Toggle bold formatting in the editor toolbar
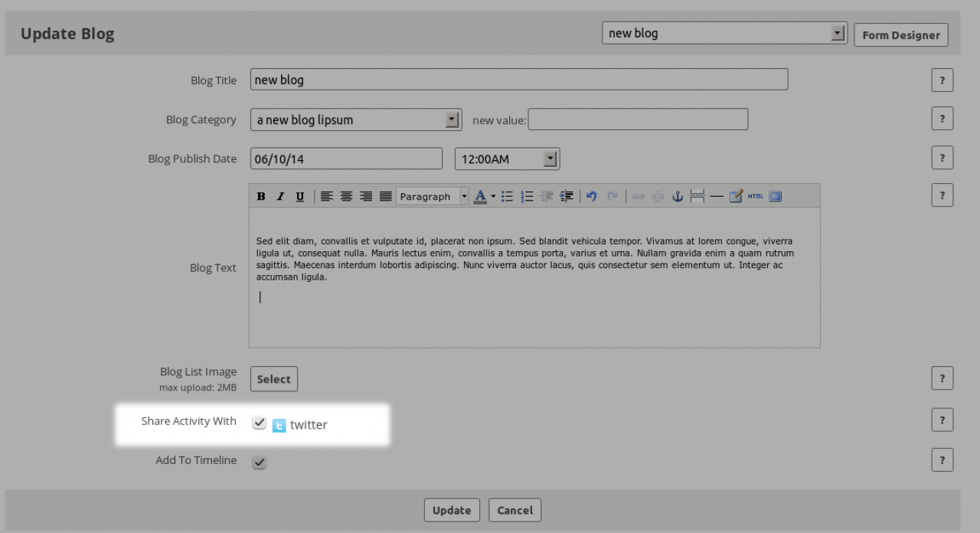This screenshot has width=980, height=533. pyautogui.click(x=261, y=197)
